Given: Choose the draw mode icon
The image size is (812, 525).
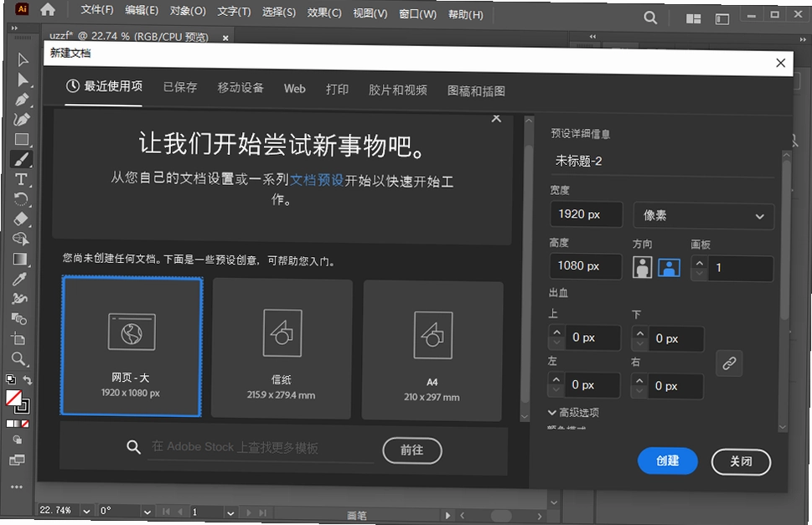Looking at the screenshot, I should [x=17, y=440].
